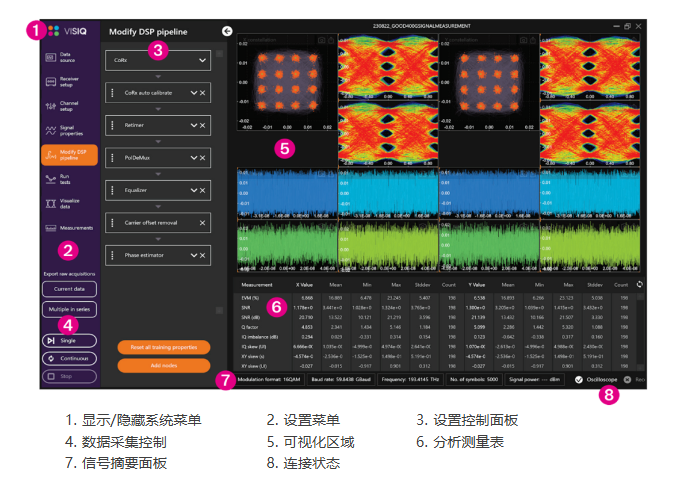Expand the Retimer node settings
The width and height of the screenshot is (679, 482).
194,125
